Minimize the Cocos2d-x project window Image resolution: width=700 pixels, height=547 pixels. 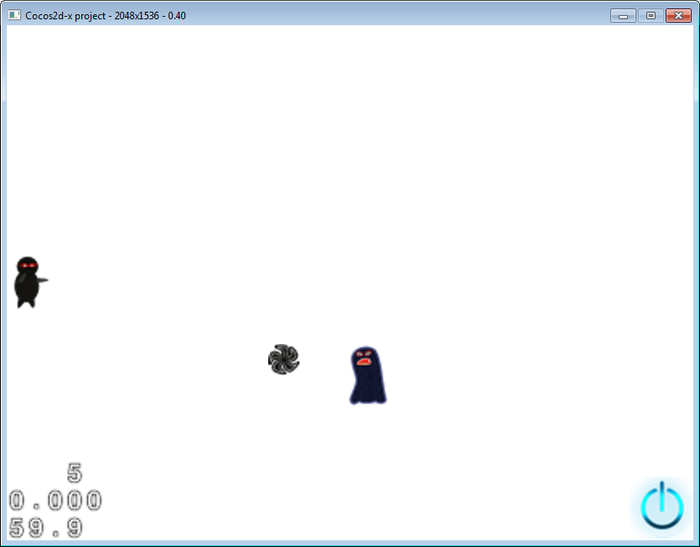[x=623, y=16]
